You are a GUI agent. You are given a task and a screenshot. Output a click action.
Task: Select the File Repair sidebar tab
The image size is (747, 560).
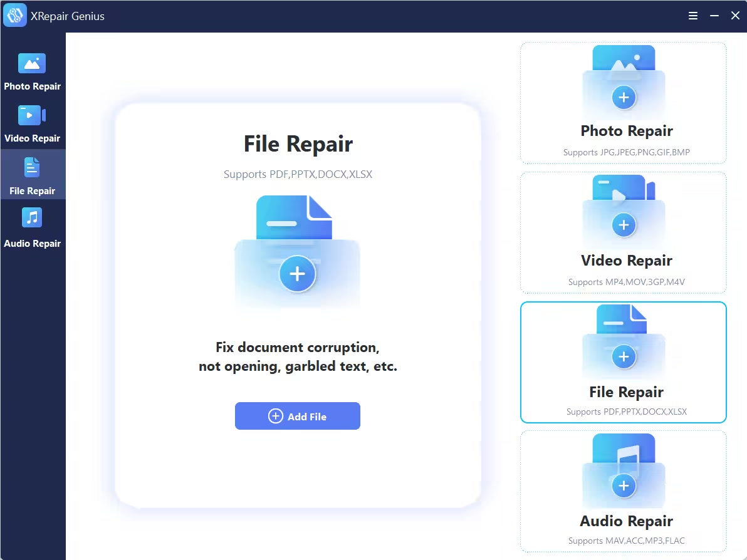click(x=33, y=176)
